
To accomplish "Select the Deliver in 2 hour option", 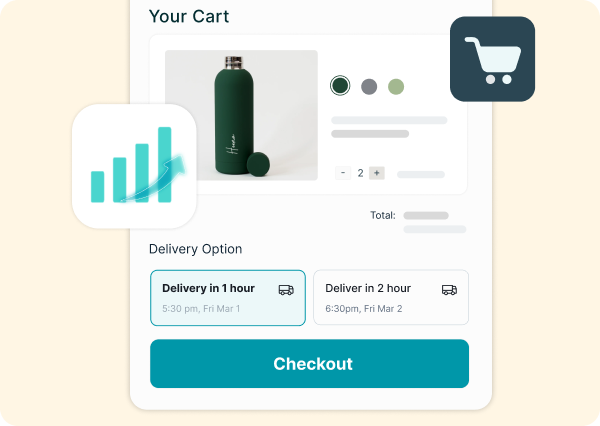I will pyautogui.click(x=391, y=297).
